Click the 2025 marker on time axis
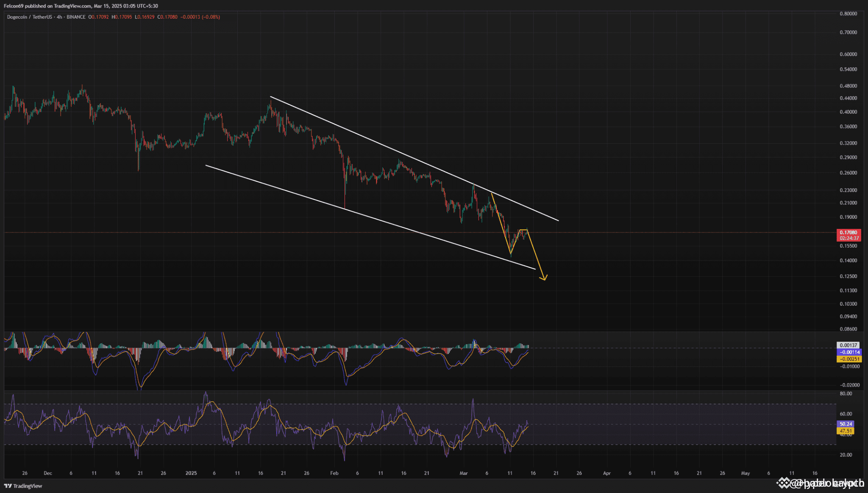The image size is (868, 493). pyautogui.click(x=191, y=473)
